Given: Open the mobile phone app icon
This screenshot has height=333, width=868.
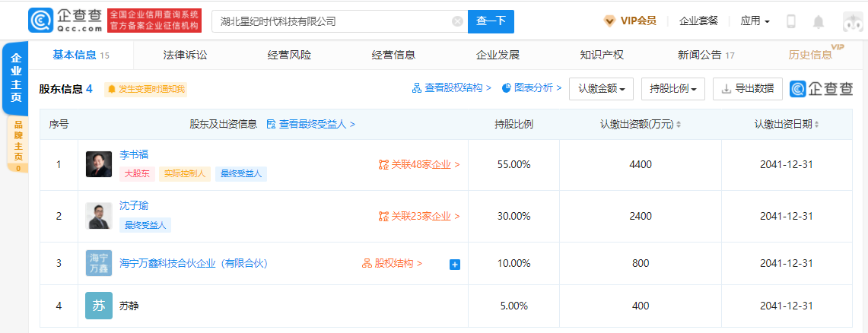Looking at the screenshot, I should point(791,21).
